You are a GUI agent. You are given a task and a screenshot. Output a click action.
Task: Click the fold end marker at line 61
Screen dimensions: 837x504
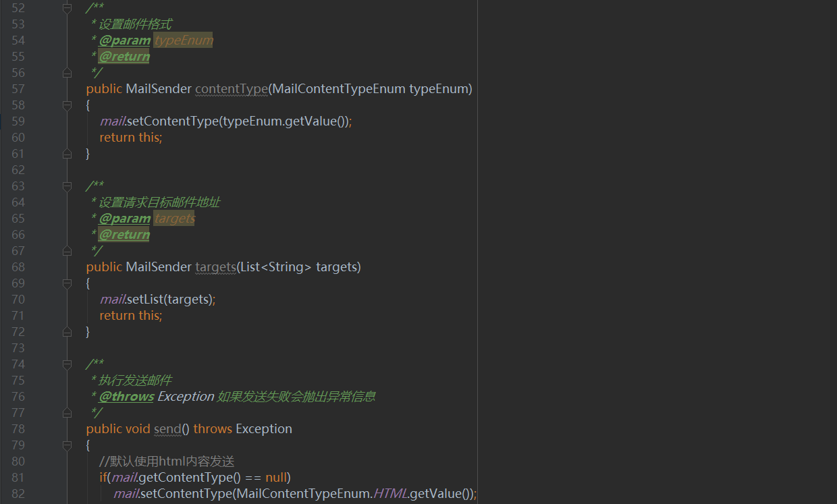click(x=67, y=154)
